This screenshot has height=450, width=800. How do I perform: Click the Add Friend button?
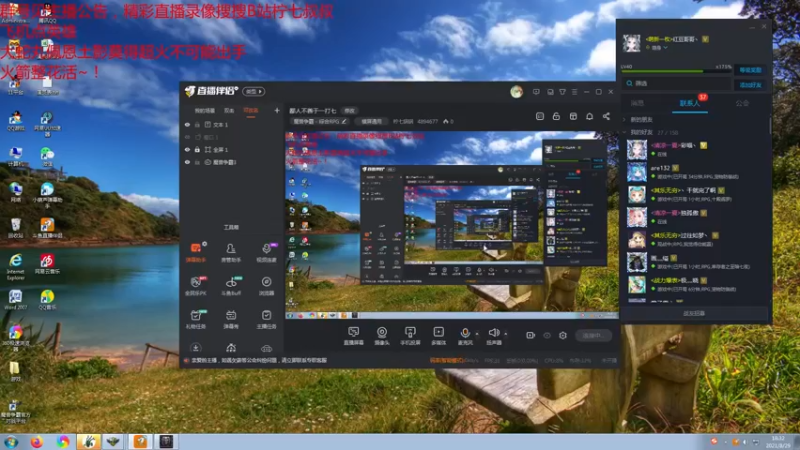(x=750, y=85)
